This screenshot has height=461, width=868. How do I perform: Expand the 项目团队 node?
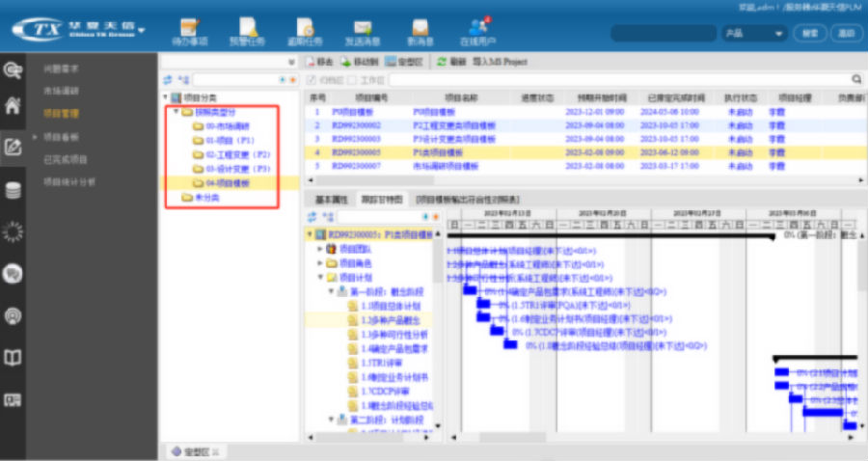(320, 250)
